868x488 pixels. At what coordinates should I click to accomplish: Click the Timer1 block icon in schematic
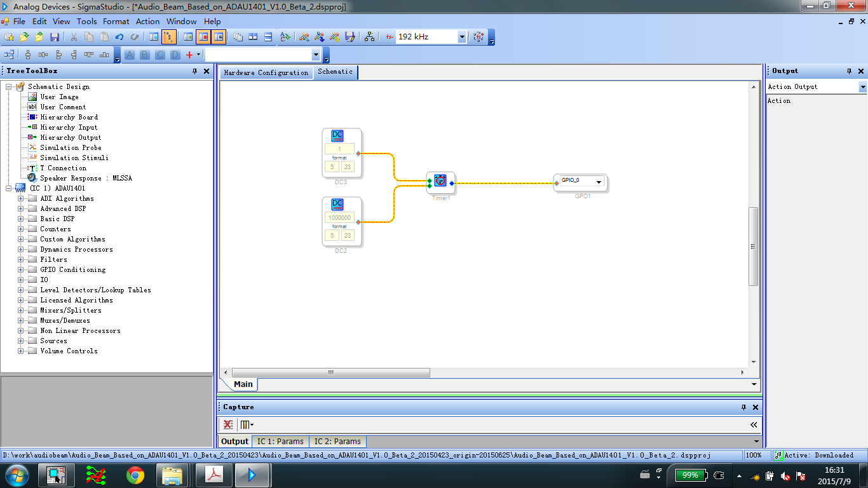440,180
